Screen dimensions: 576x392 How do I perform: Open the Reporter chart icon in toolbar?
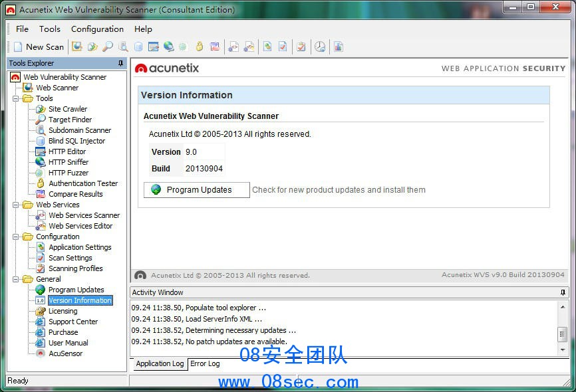(x=339, y=47)
